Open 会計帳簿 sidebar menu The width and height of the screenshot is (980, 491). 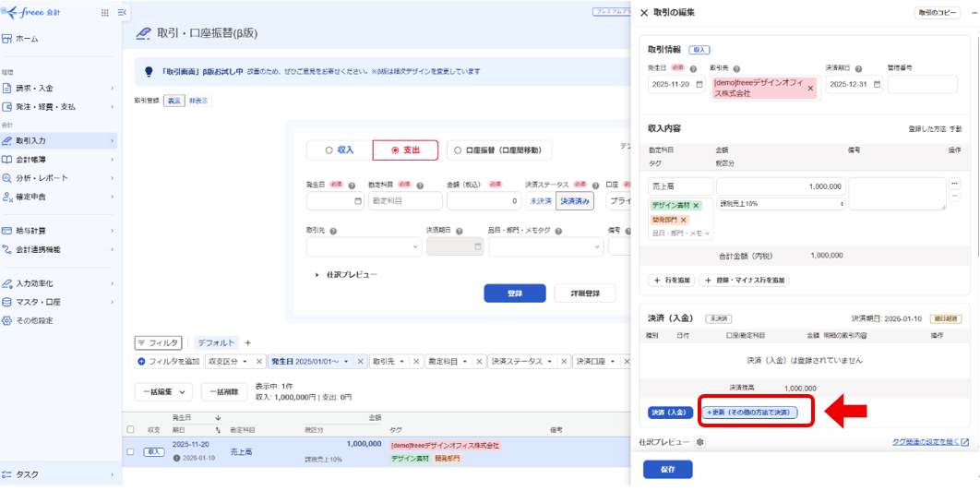coord(59,160)
